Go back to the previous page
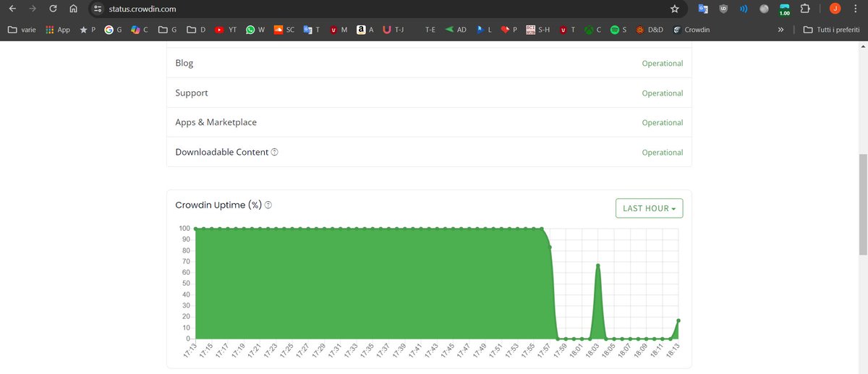 click(12, 9)
